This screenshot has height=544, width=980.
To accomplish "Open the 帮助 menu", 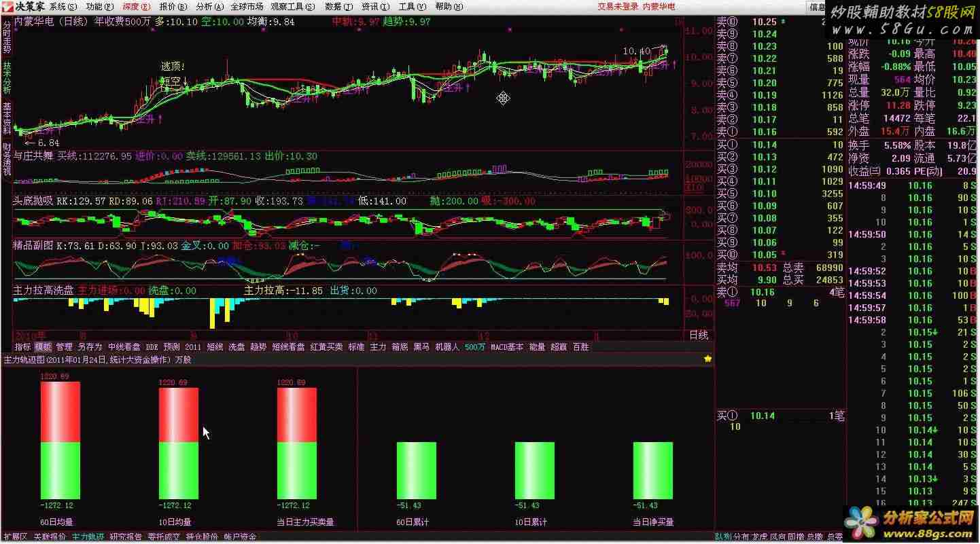I will click(448, 6).
